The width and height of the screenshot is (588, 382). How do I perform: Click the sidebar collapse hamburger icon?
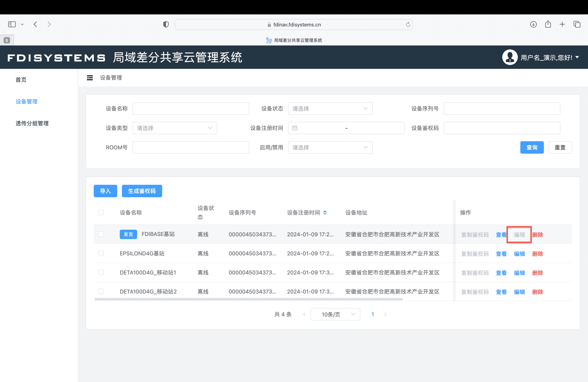[x=90, y=78]
